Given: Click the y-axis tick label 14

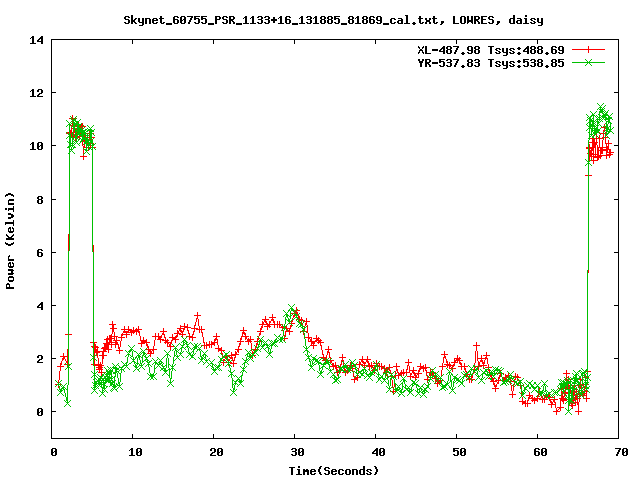Looking at the screenshot, I should coord(36,40).
